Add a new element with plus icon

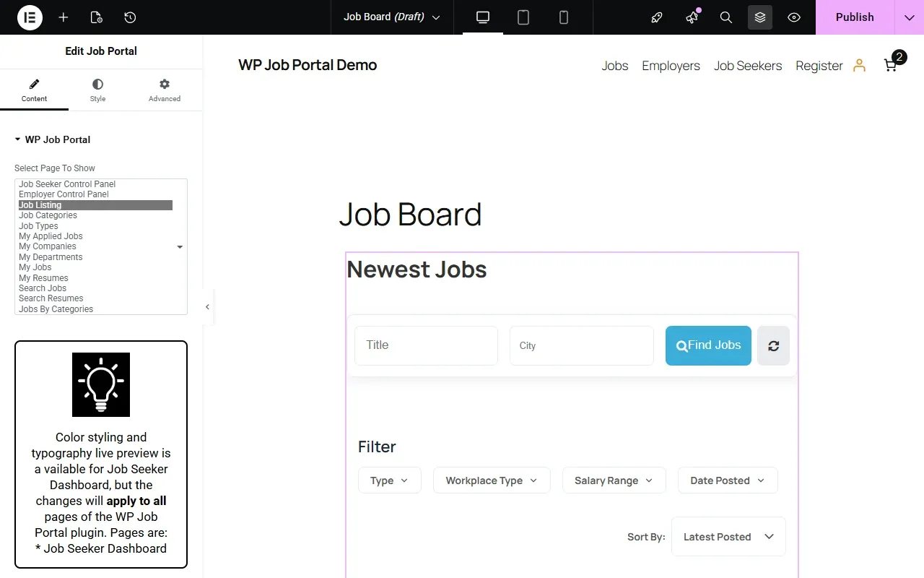pyautogui.click(x=64, y=17)
